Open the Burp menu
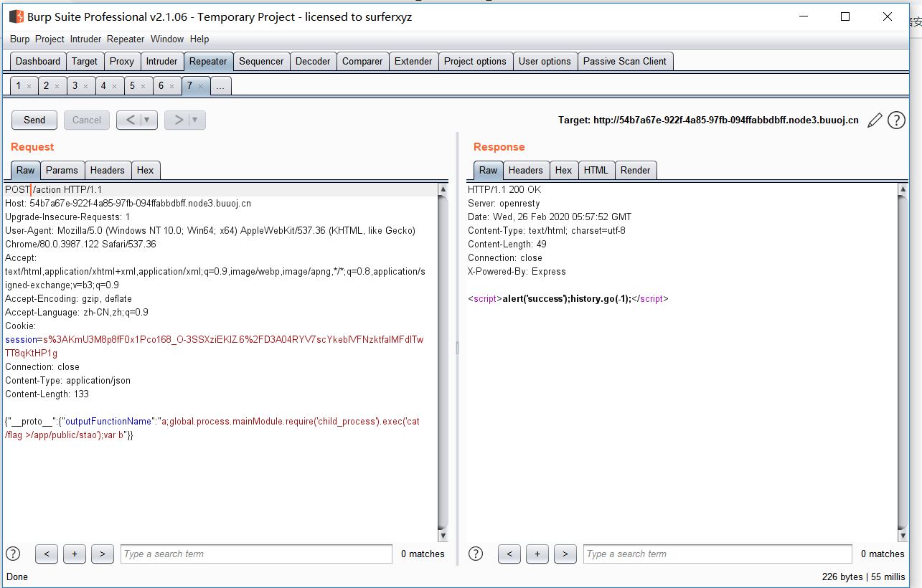 (20, 39)
